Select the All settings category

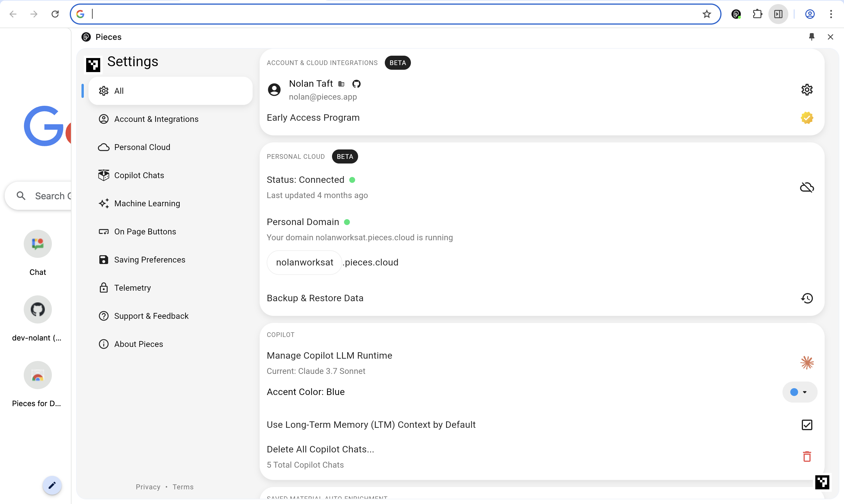(171, 91)
